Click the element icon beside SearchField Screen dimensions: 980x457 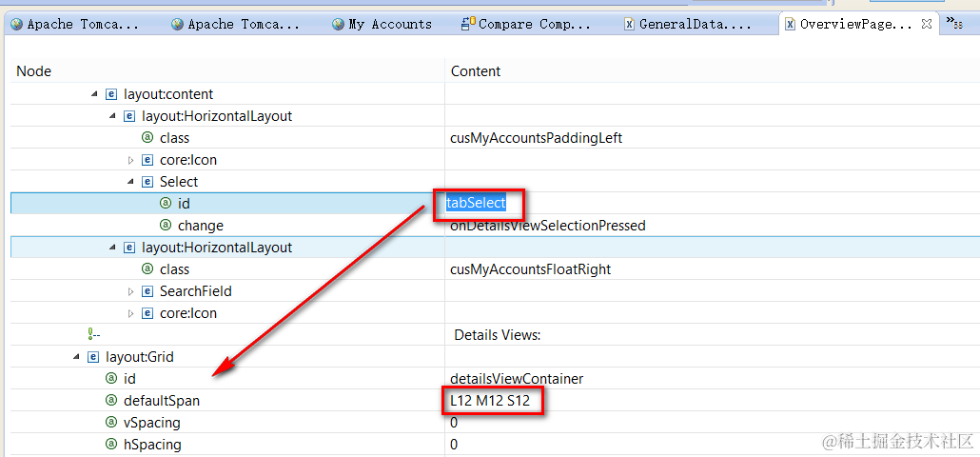pos(147,291)
